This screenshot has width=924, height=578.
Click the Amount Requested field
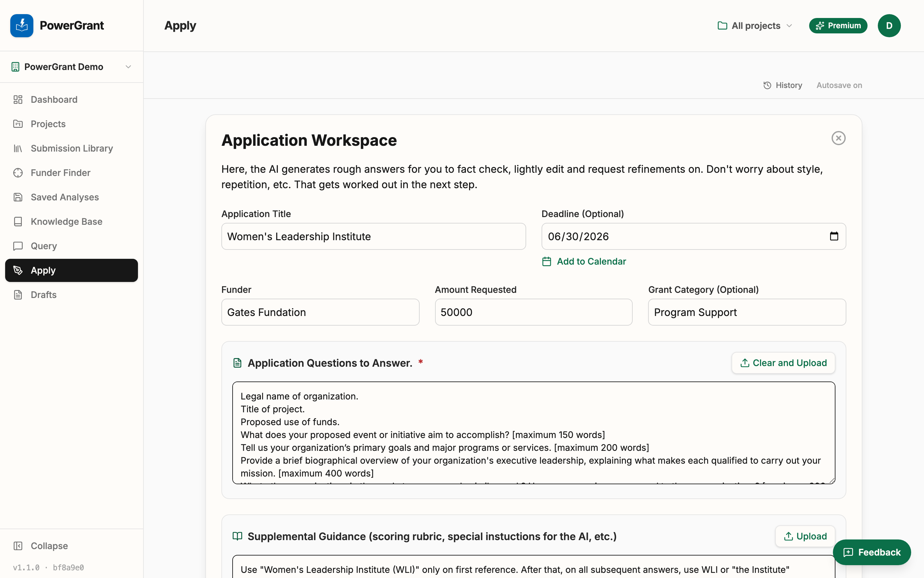[x=534, y=312]
